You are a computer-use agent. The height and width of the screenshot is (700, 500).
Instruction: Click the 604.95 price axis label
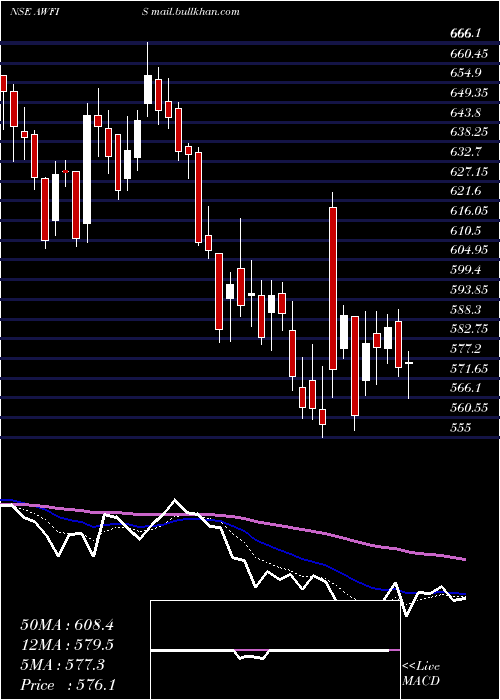tap(469, 250)
